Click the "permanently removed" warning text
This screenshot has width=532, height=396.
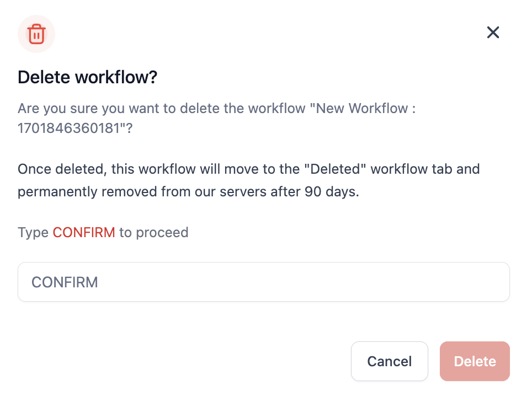click(87, 192)
